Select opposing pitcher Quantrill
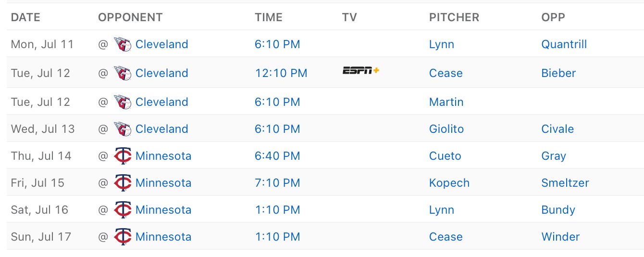644x257 pixels. click(564, 44)
